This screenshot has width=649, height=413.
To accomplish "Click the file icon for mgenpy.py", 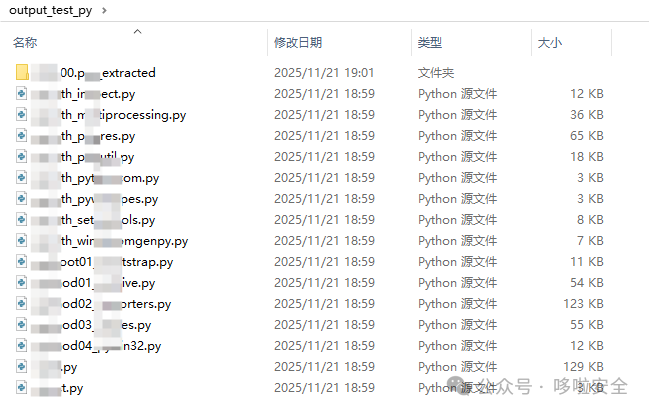I will pos(22,241).
